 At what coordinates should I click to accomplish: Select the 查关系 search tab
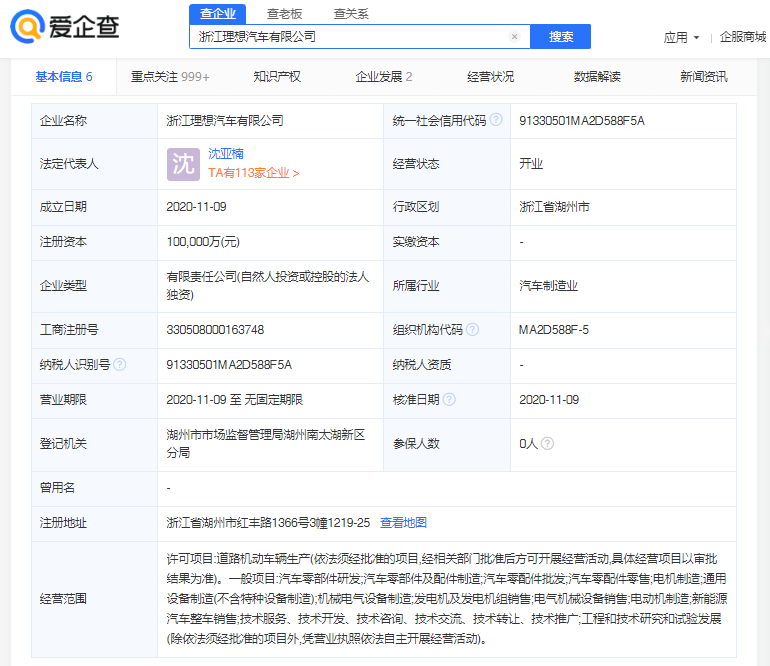point(351,14)
